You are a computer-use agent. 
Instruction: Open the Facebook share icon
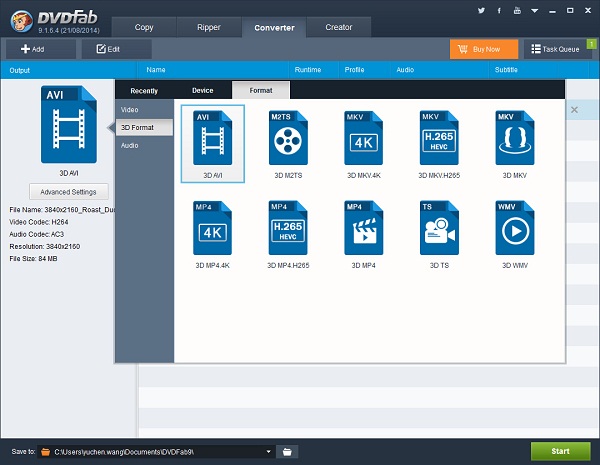499,10
